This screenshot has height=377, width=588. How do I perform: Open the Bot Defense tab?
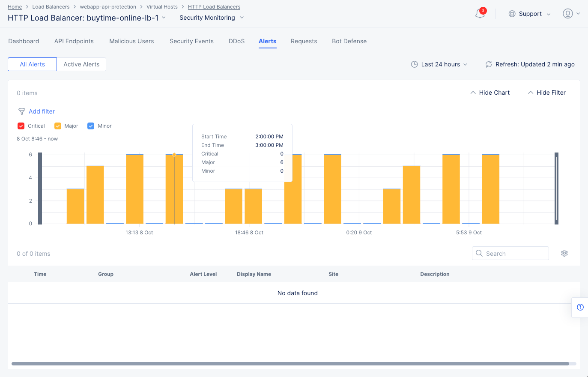pyautogui.click(x=349, y=41)
